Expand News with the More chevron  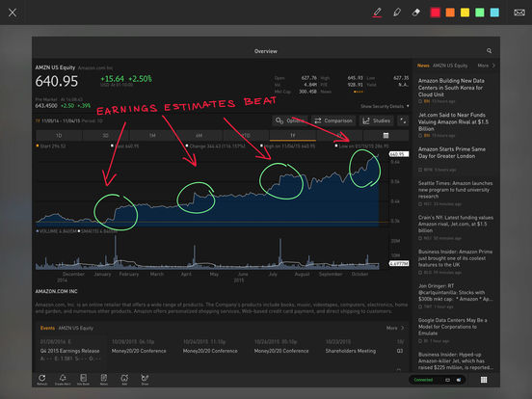click(x=486, y=66)
